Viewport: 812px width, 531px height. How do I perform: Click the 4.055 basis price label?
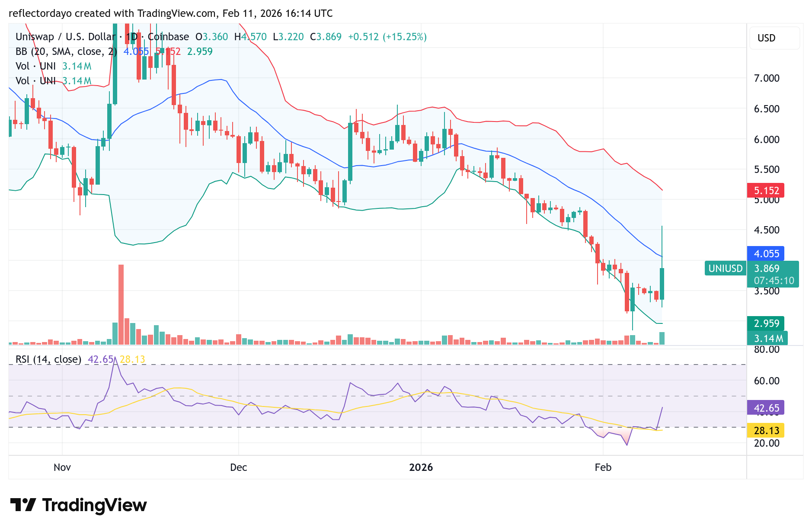[x=766, y=253]
